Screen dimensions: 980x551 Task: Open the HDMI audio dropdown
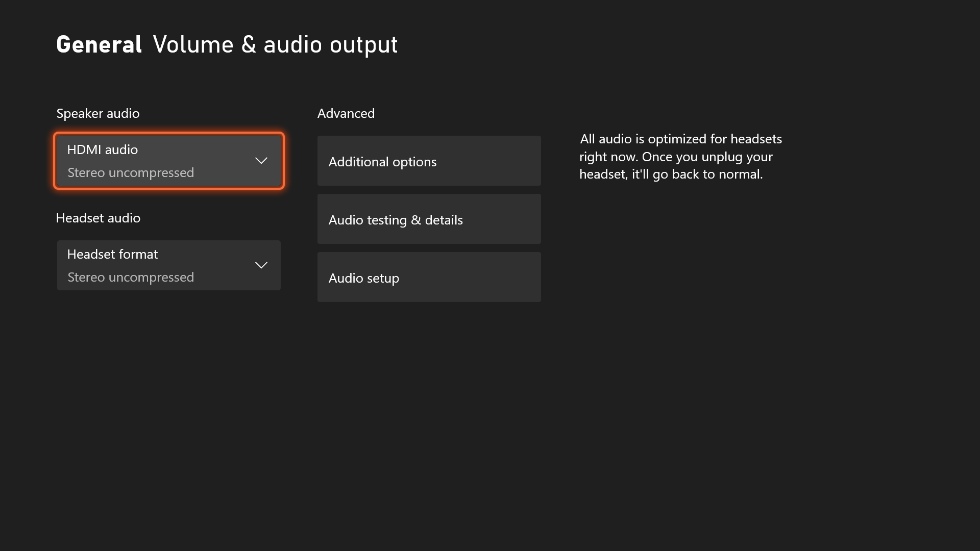(x=168, y=161)
